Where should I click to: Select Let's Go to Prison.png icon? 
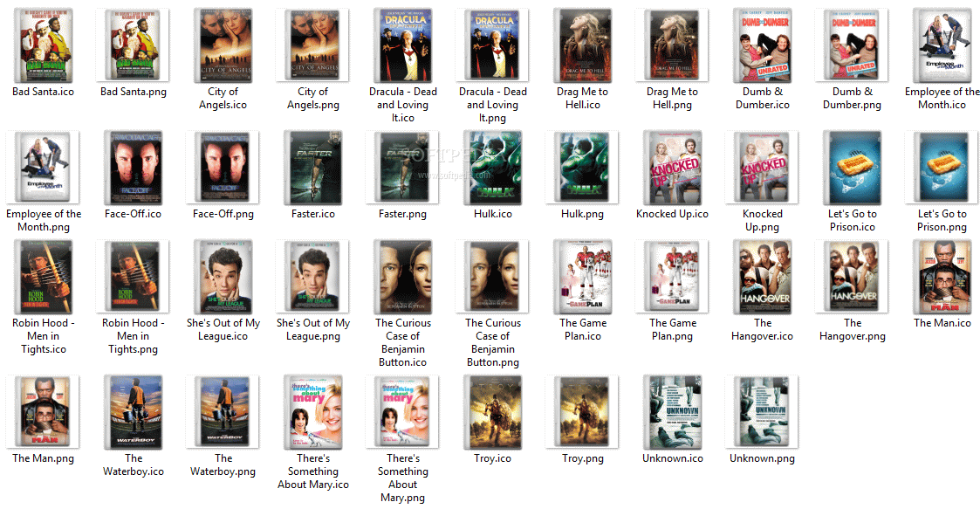[942, 168]
